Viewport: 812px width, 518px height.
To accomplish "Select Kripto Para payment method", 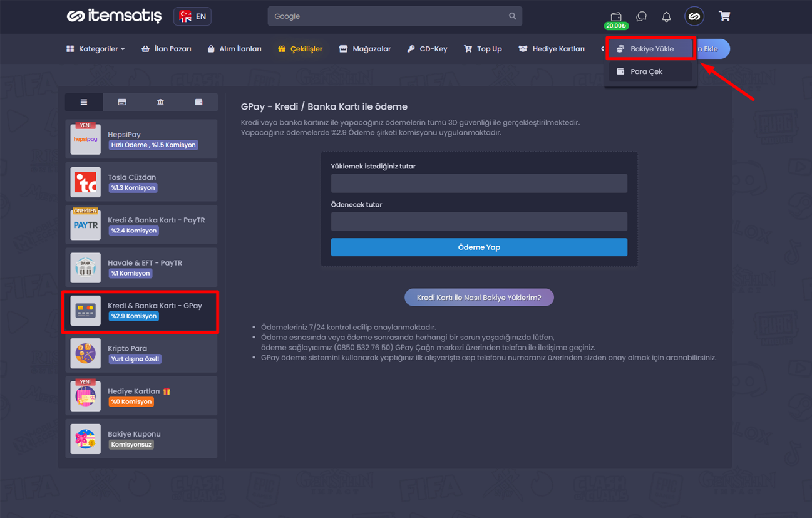I will (x=141, y=353).
